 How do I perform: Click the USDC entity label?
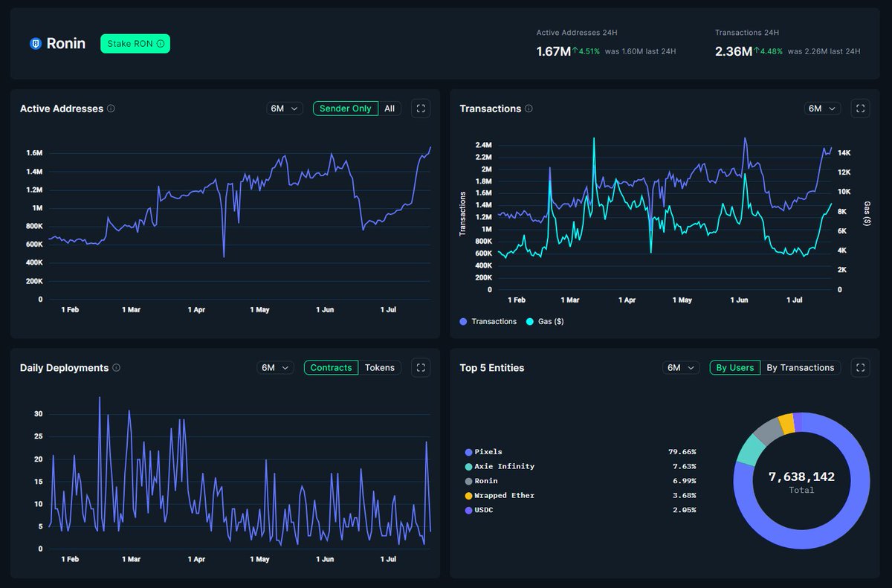484,511
